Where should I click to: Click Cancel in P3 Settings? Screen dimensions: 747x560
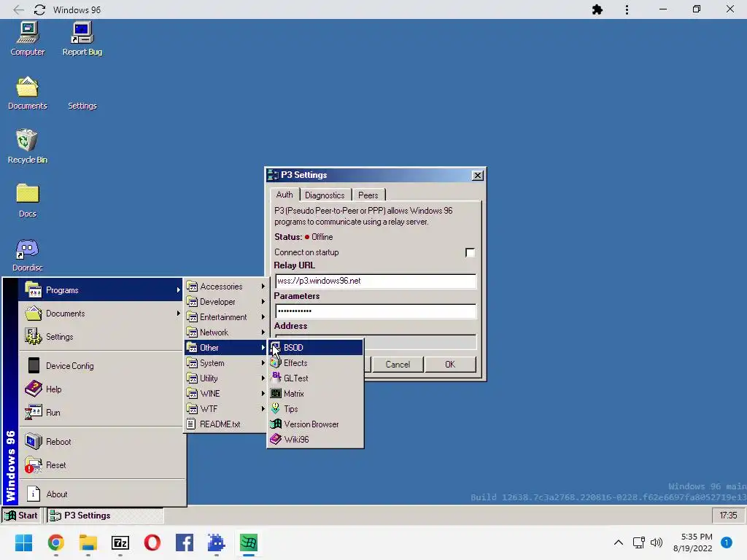[x=398, y=365]
